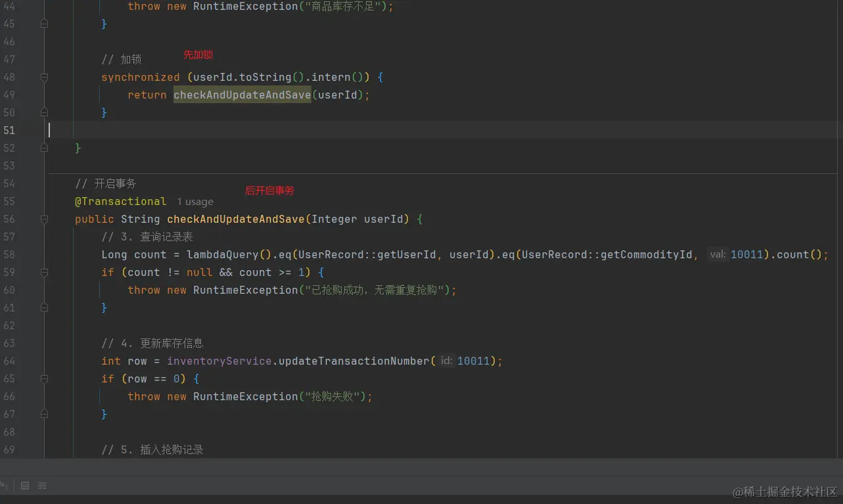Fold the if-row block at line 65

44,378
